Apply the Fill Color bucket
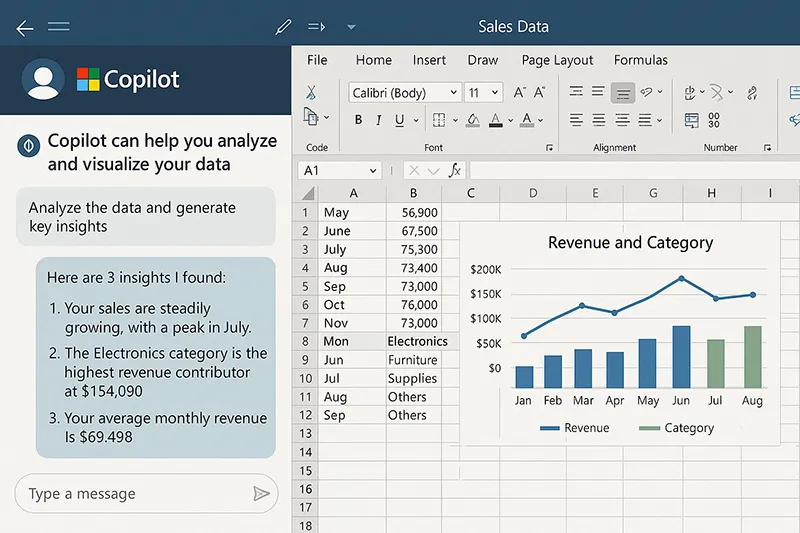Image resolution: width=800 pixels, height=533 pixels. 473,120
